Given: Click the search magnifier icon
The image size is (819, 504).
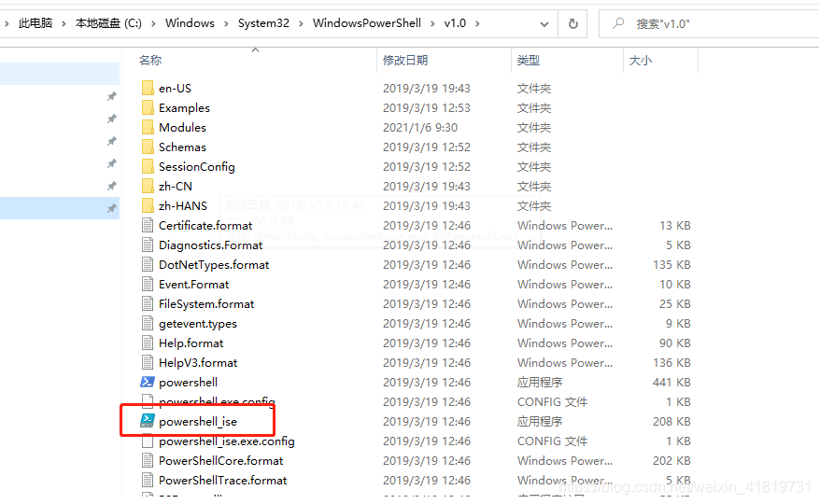Looking at the screenshot, I should coord(618,23).
